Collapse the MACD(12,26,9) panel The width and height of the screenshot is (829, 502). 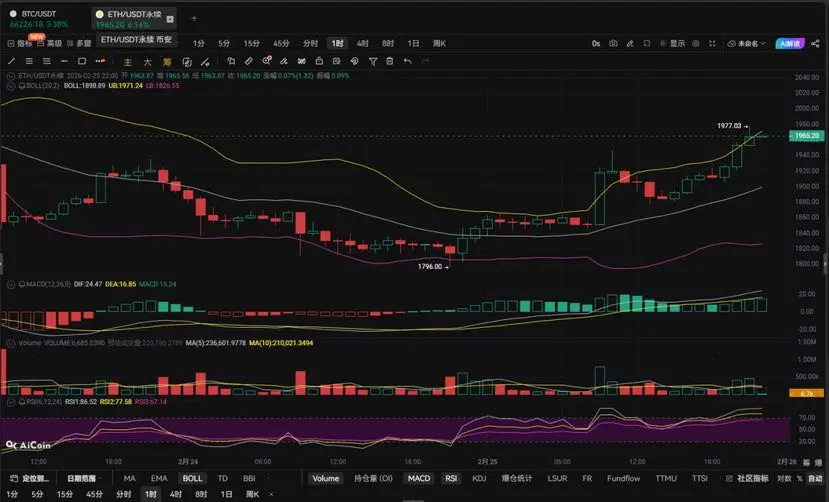pos(11,284)
